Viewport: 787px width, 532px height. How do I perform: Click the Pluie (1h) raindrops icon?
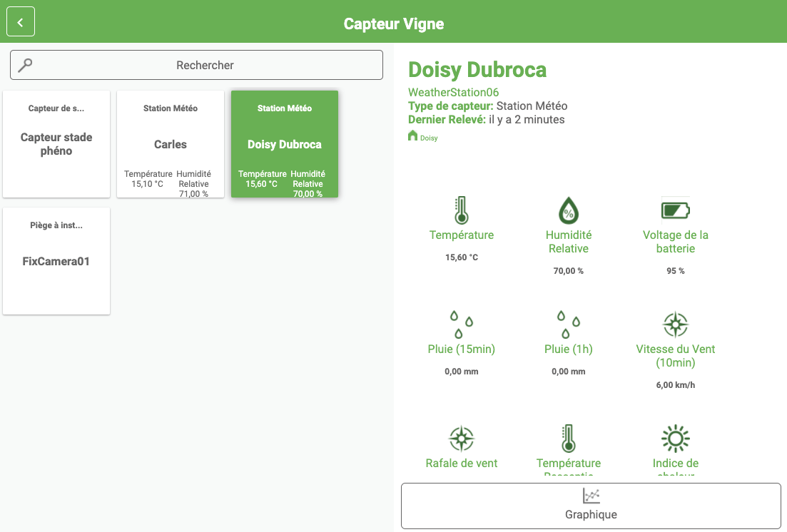coord(568,324)
